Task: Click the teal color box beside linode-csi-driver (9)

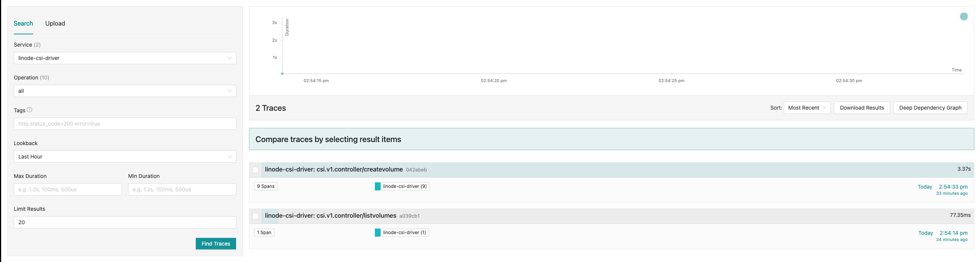Action: (378, 186)
